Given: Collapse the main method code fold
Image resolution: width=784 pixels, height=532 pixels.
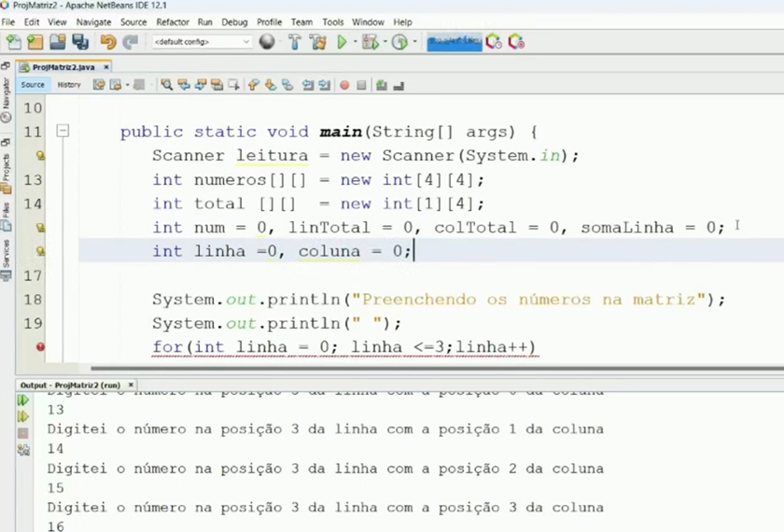Looking at the screenshot, I should 63,132.
